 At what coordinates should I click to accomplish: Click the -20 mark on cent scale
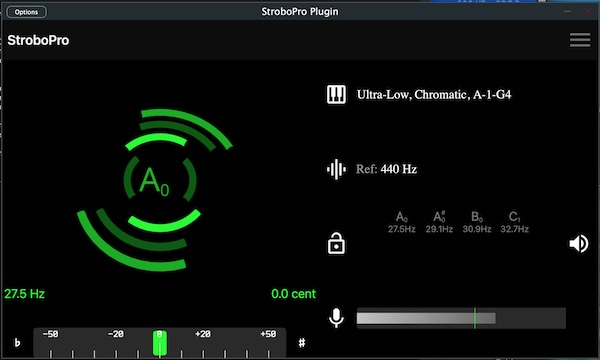pos(116,334)
